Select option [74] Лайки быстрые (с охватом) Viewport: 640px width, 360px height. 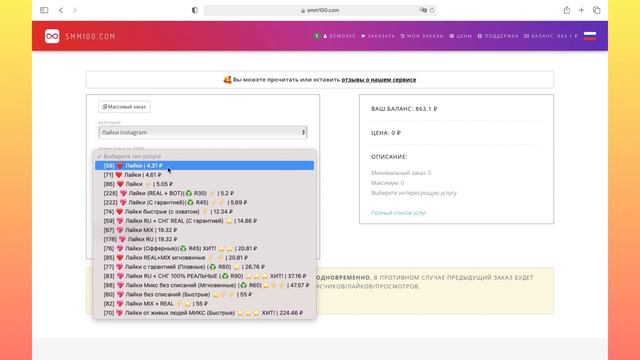[x=204, y=211]
